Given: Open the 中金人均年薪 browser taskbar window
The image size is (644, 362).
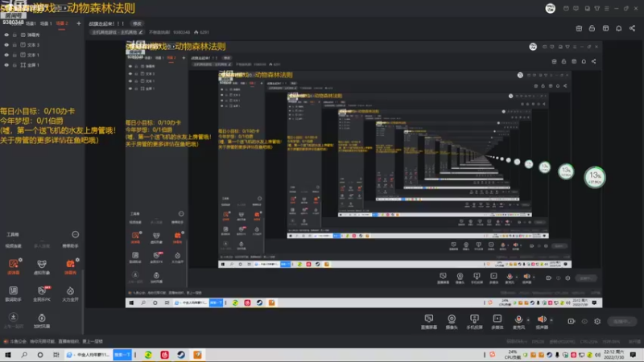Looking at the screenshot, I should 89,355.
